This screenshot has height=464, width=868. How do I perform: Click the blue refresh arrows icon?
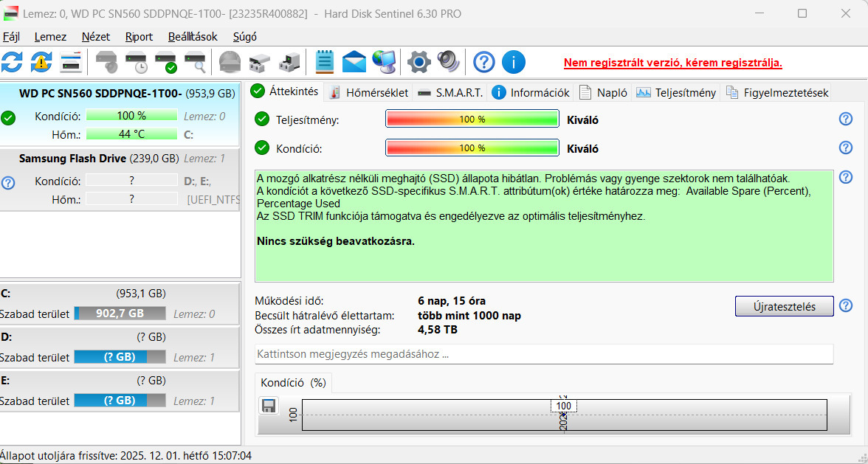[12, 62]
